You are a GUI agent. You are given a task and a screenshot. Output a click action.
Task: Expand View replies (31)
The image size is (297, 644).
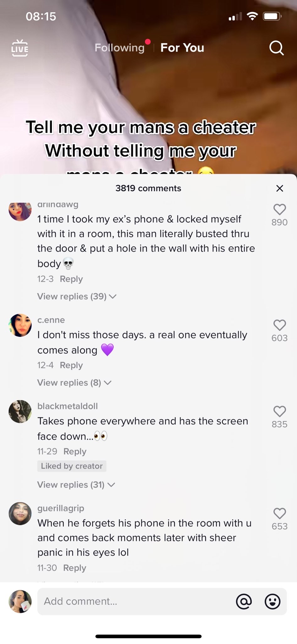pos(76,485)
